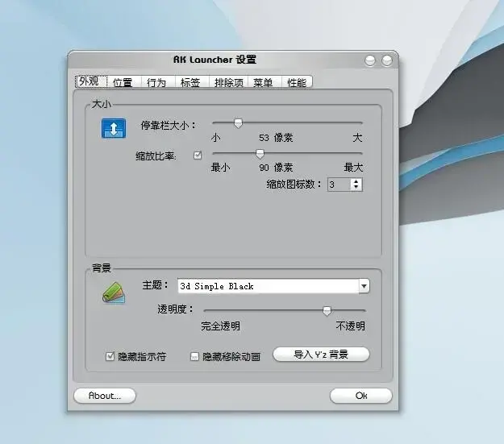
Task: Click the 停靠栏大小 slider handle
Action: tap(238, 123)
